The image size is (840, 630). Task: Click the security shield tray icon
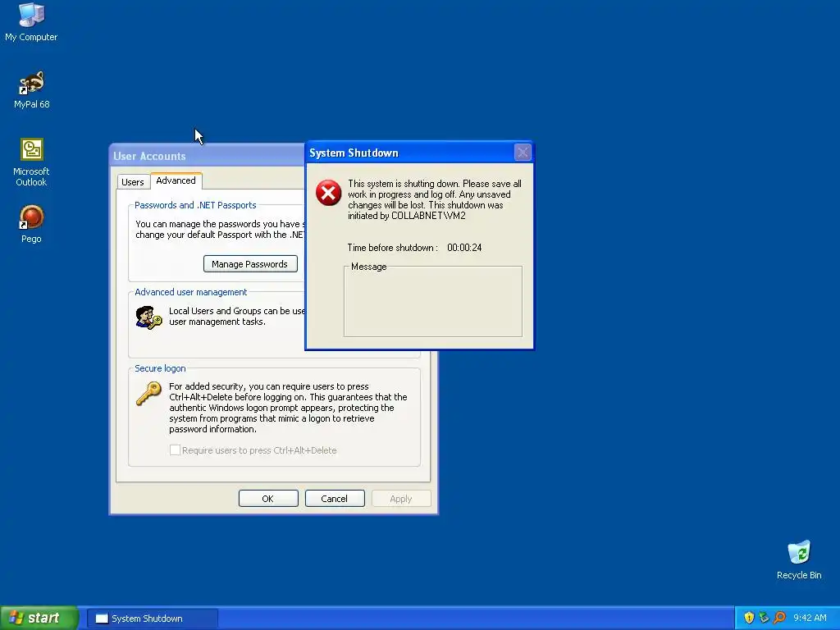point(749,618)
